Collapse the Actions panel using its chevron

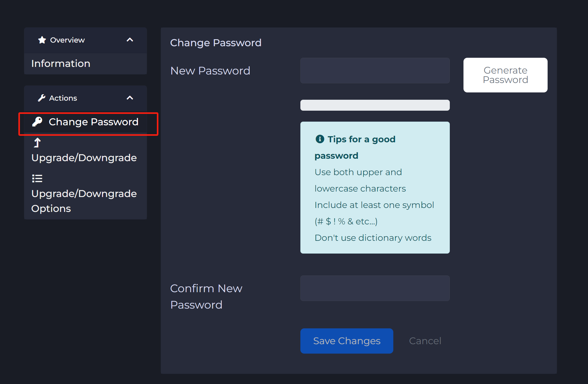pos(130,98)
